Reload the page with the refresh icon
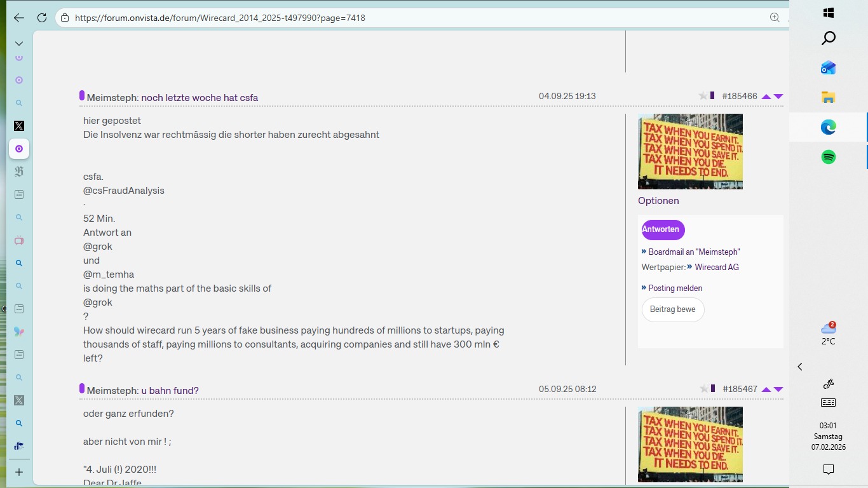 pyautogui.click(x=42, y=18)
